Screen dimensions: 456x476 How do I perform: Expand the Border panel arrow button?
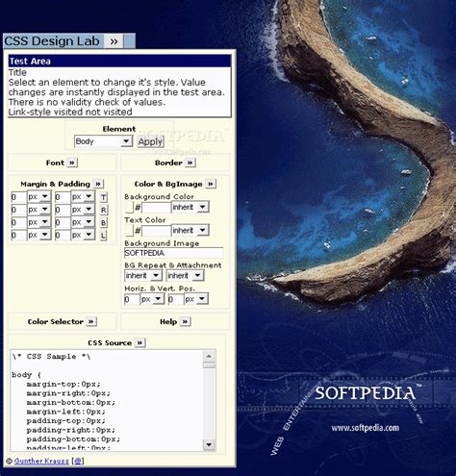190,163
